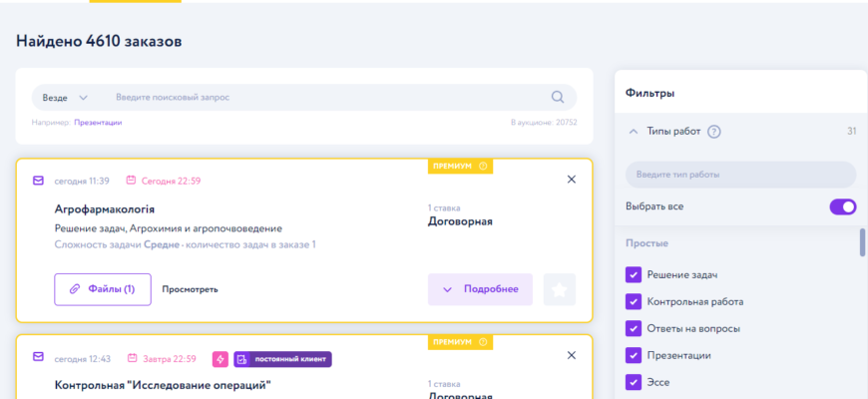Click calendar icon next to Завтра 22:59
Screen dimensions: 868x399
[x=132, y=359]
